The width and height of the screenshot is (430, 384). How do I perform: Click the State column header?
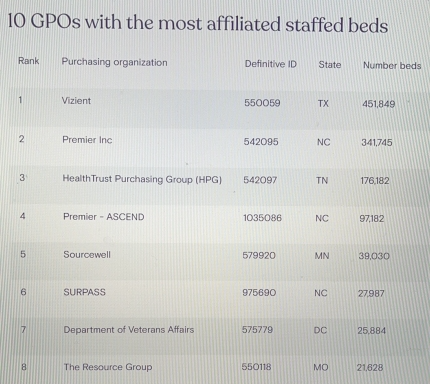[330, 64]
